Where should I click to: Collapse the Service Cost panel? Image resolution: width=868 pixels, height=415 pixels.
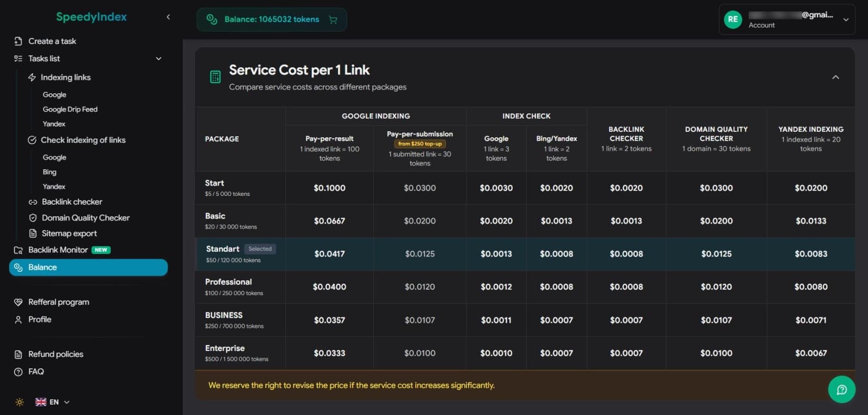point(835,77)
